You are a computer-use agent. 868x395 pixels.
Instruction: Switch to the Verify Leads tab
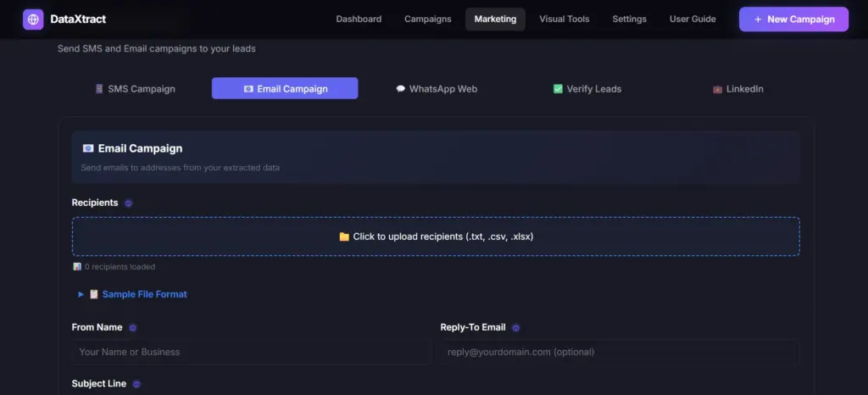point(587,88)
